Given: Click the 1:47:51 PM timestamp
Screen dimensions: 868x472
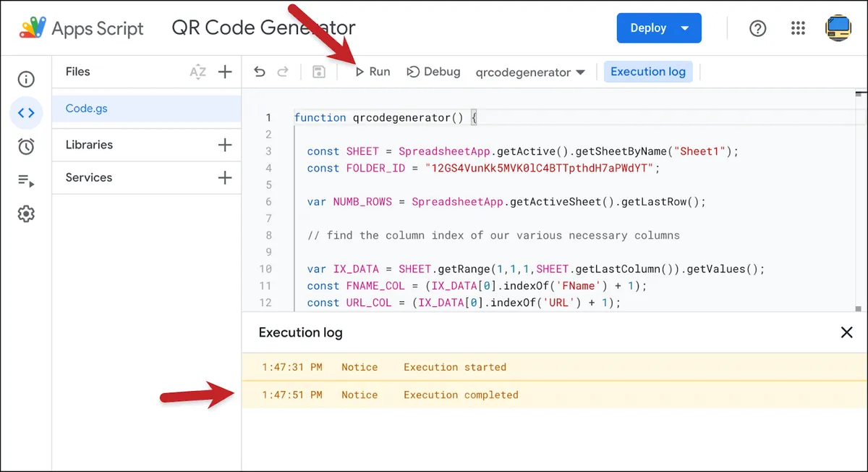Looking at the screenshot, I should click(292, 395).
